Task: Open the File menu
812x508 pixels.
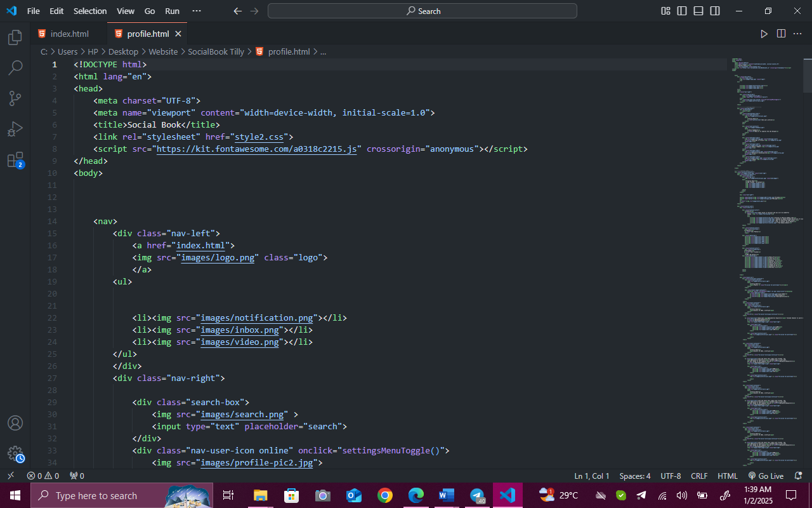Action: point(34,11)
